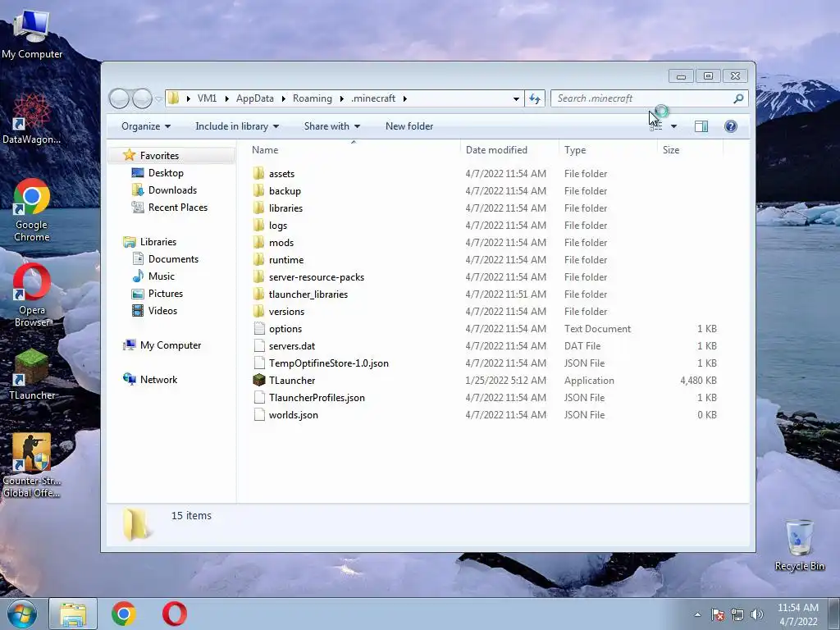The width and height of the screenshot is (840, 630).
Task: Expand arrow after AppData in breadcrumb
Action: [283, 98]
